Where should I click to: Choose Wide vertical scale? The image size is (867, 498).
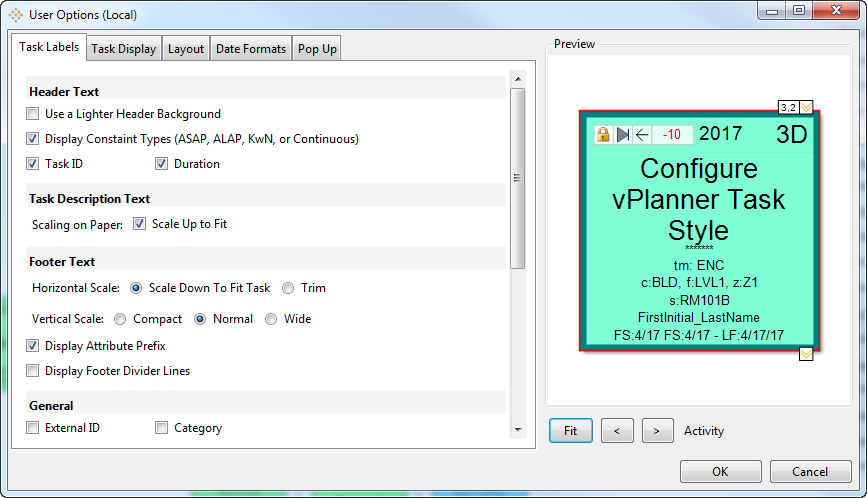coord(271,319)
